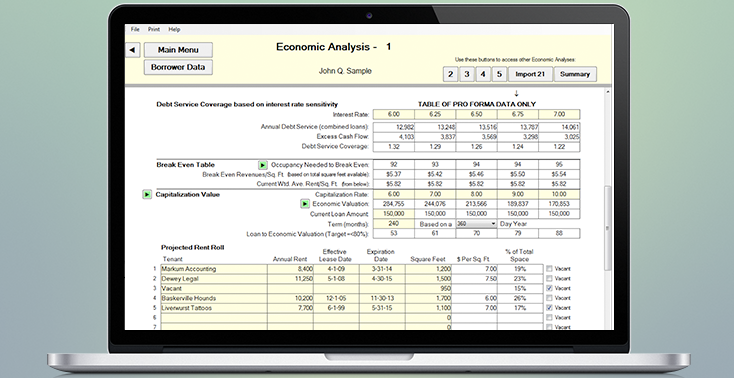This screenshot has height=378, width=734.
Task: Click scrollbar up arrow at top right
Action: [x=608, y=92]
